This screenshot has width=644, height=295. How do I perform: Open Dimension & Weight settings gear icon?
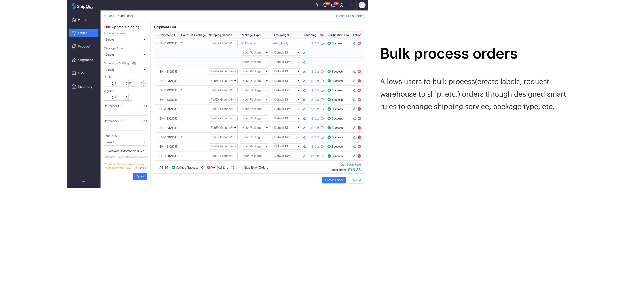coord(134,63)
